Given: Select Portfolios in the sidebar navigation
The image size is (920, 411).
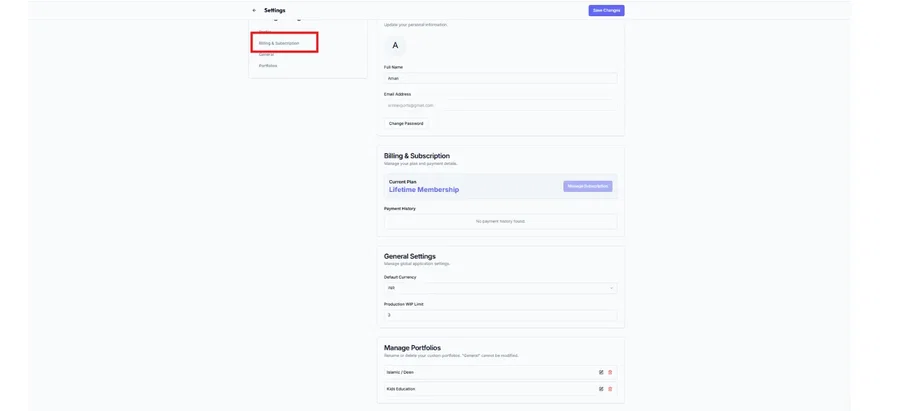Looking at the screenshot, I should (268, 66).
